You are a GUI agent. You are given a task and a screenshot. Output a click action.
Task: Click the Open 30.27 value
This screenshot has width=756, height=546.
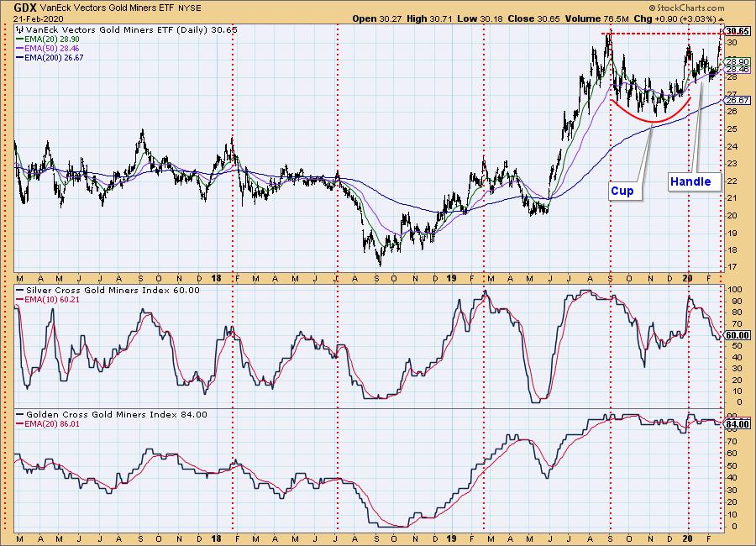click(x=378, y=18)
